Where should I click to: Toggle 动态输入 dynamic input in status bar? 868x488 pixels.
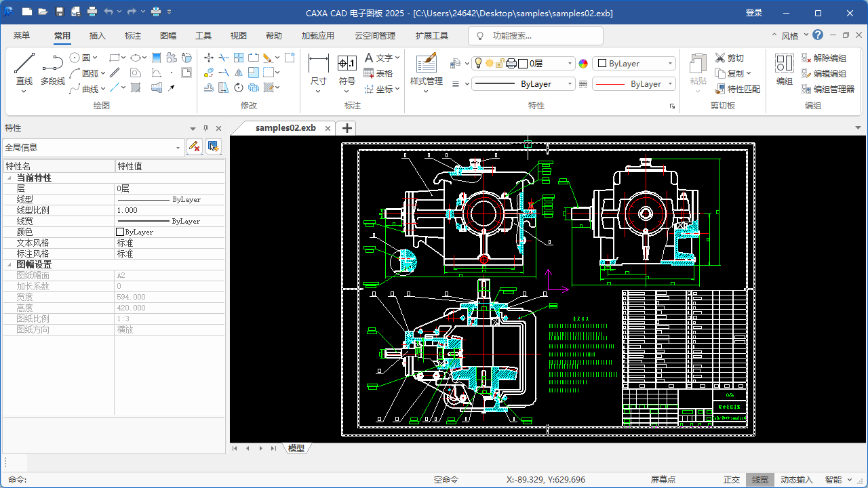(x=796, y=480)
